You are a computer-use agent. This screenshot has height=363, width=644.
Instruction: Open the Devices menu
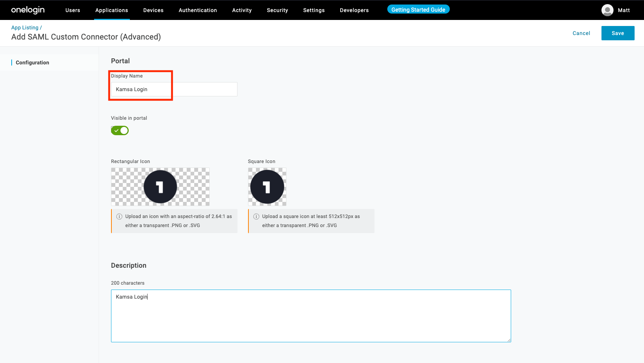tap(154, 10)
